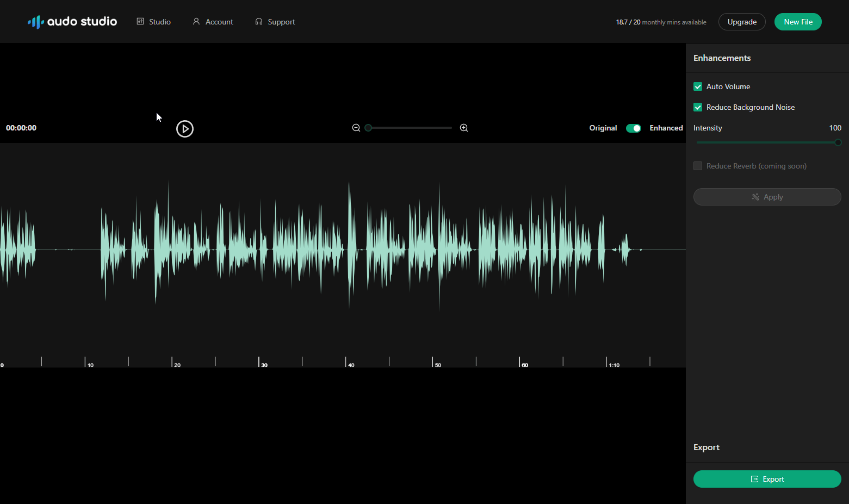Click the 10 second timeline marker
Viewport: 849px width, 504px height.
pyautogui.click(x=91, y=365)
